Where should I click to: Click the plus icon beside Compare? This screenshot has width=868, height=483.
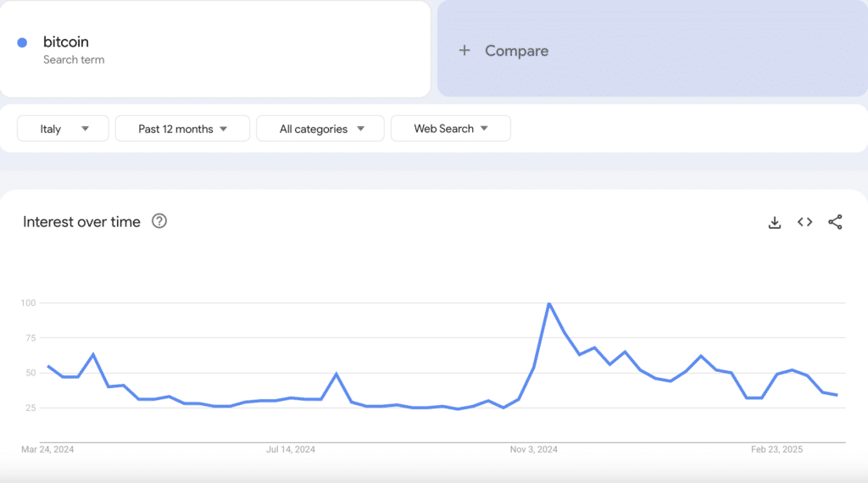(464, 51)
